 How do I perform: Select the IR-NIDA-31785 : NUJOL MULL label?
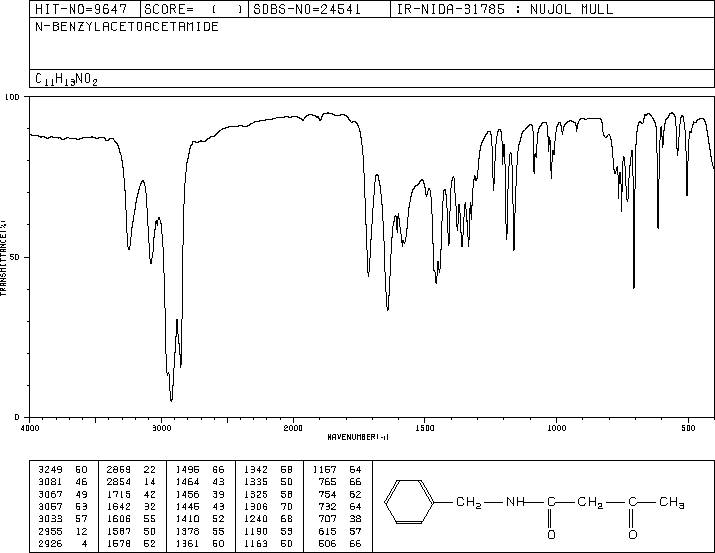[505, 9]
